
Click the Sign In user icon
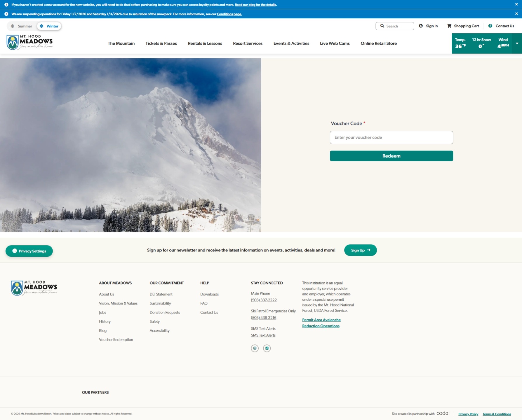click(x=421, y=26)
